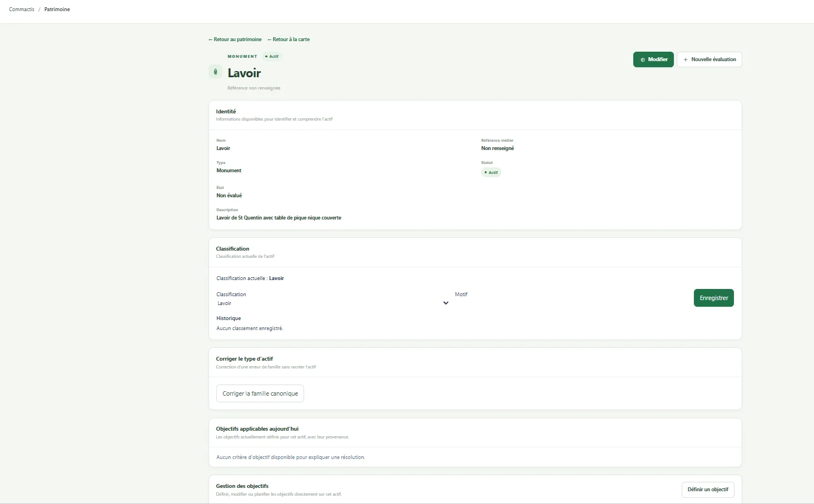Click the Non évalué state value
This screenshot has height=504, width=814.
[229, 196]
